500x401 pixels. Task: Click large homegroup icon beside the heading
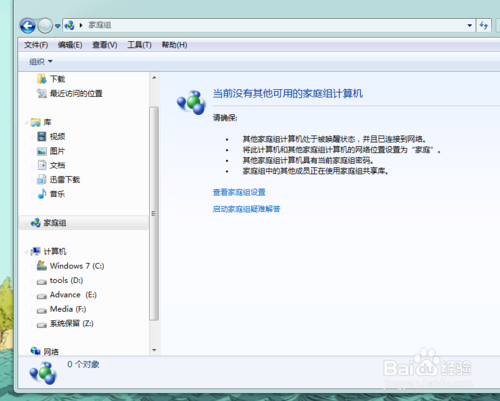click(x=191, y=102)
